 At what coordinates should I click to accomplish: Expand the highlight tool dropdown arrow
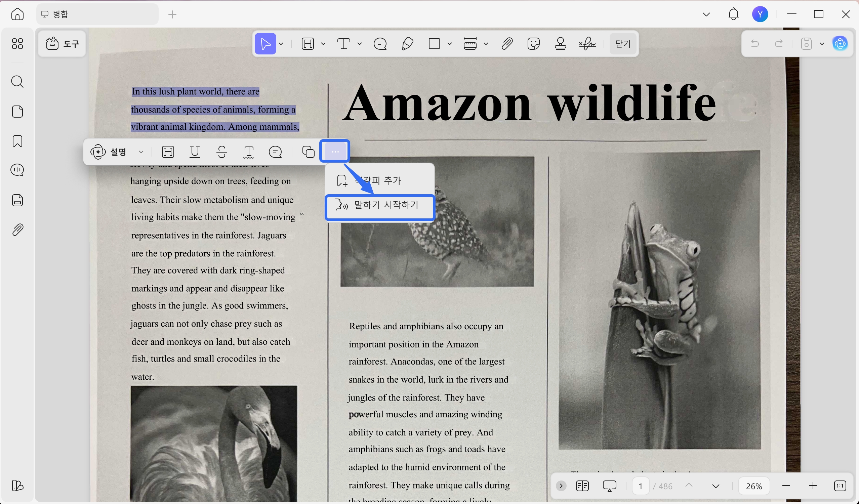point(324,44)
